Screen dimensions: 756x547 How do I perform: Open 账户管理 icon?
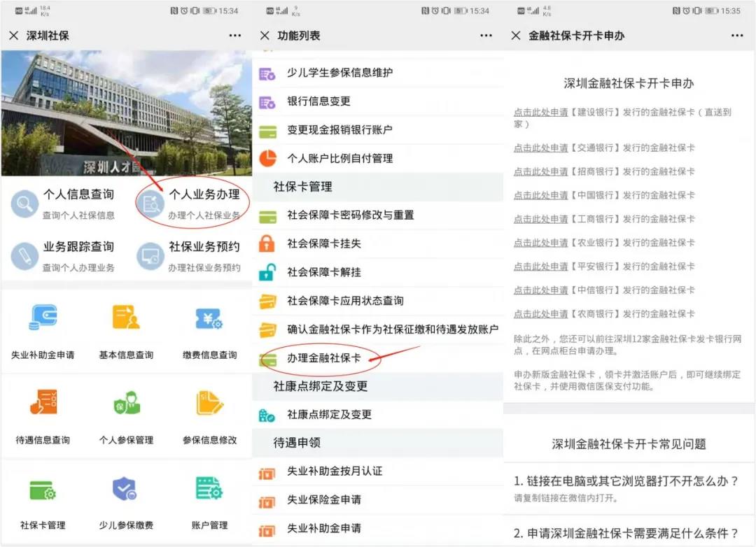pyautogui.click(x=209, y=489)
